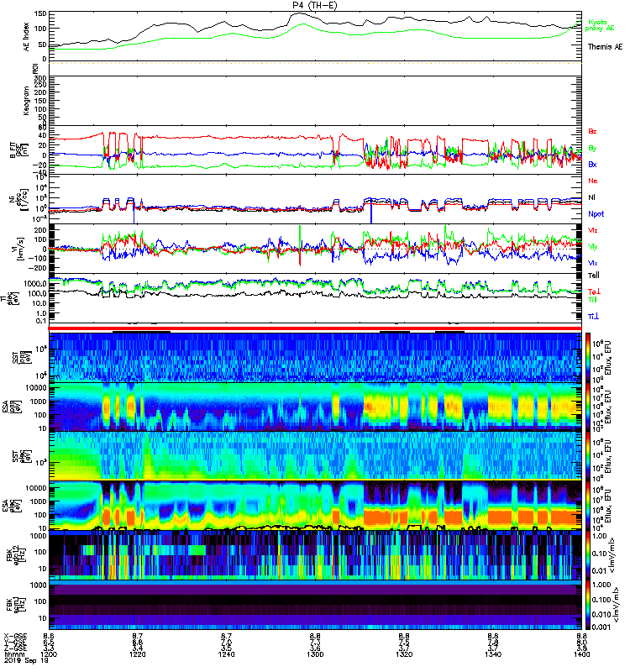Click the AE peak near 150 at 1256
This screenshot has height=672, width=630.
299,13
